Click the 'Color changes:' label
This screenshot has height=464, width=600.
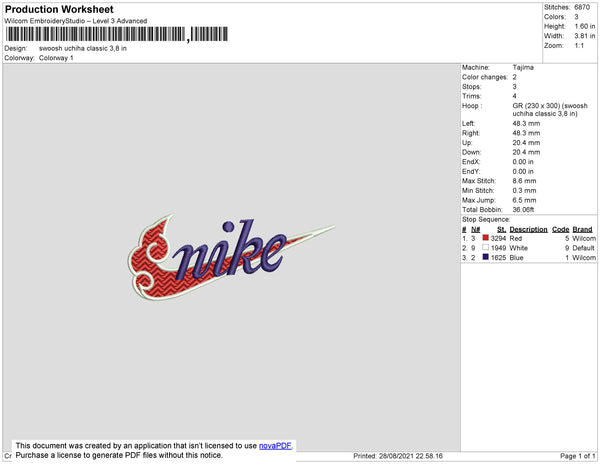[x=485, y=77]
